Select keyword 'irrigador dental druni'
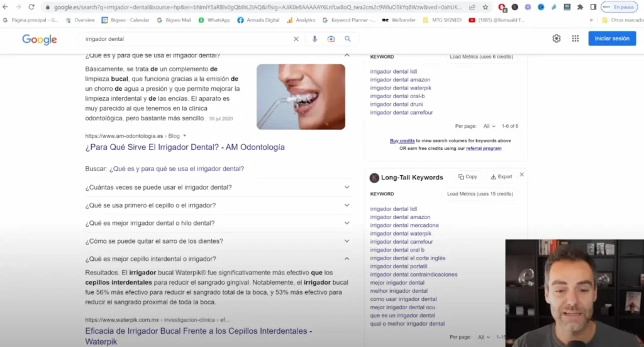The height and width of the screenshot is (347, 644). (396, 105)
